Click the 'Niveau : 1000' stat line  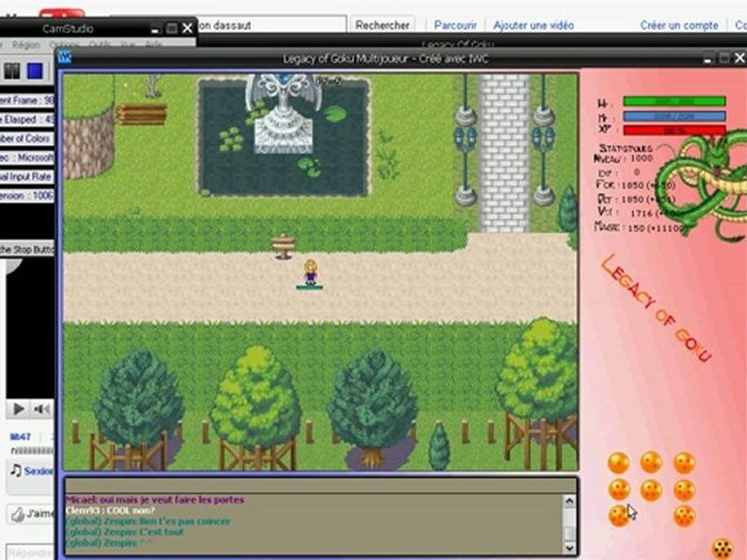(623, 159)
